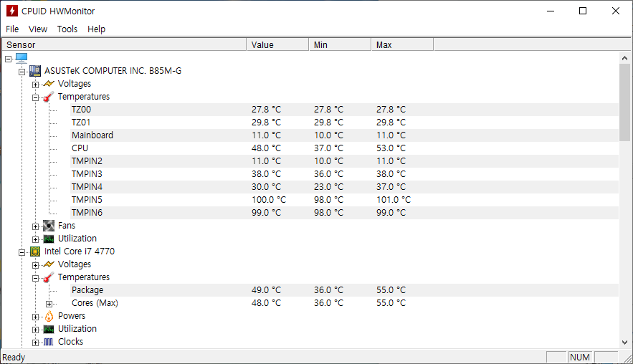Screen dimensions: 633x364
Task: Click the Cores (Max) label
Action: [x=95, y=303]
